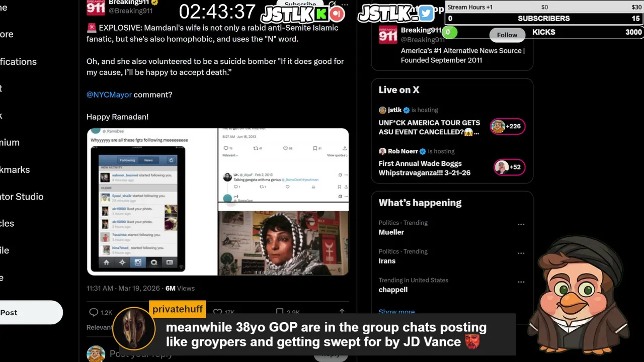The image size is (644, 362).
Task: Click the Explore item in the left sidebar
Action: (x=7, y=34)
